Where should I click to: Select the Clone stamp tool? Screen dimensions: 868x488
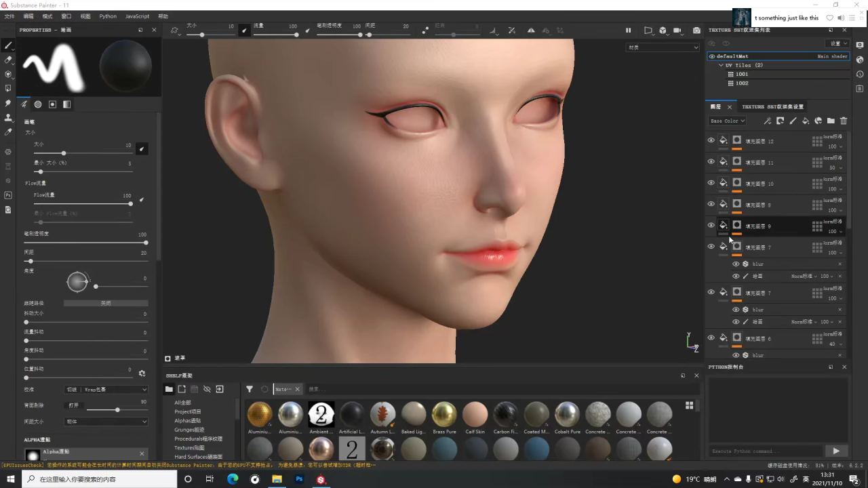point(8,117)
